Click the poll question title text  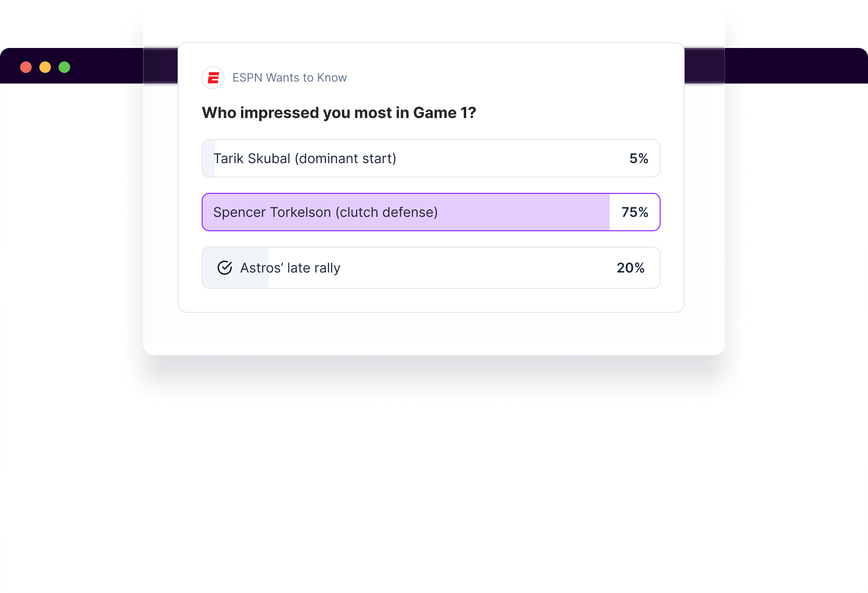click(x=339, y=112)
